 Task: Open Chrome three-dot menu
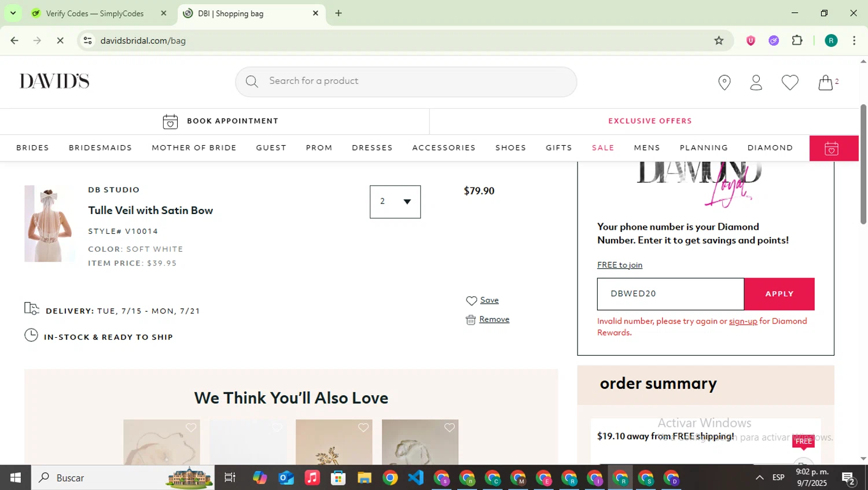coord(854,40)
